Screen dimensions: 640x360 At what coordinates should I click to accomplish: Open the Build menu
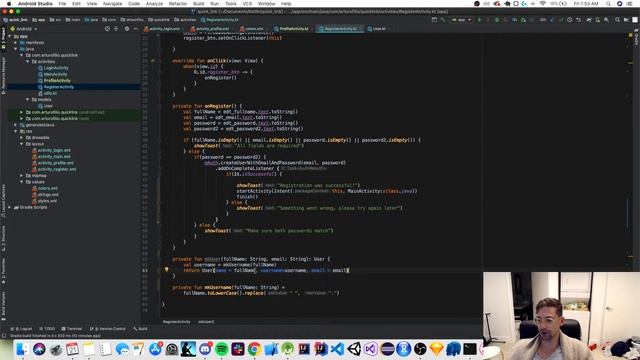click(x=199, y=3)
